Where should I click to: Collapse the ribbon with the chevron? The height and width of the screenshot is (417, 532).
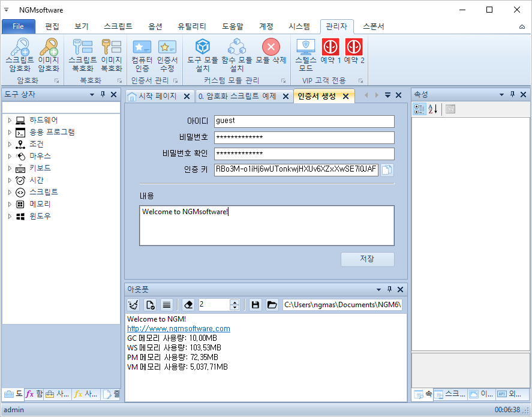[x=522, y=27]
